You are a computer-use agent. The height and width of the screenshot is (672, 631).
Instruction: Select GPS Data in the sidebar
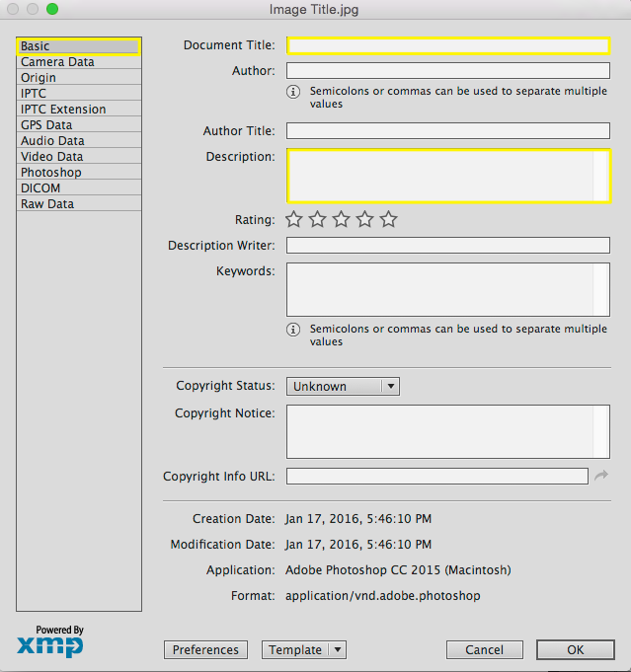click(46, 125)
